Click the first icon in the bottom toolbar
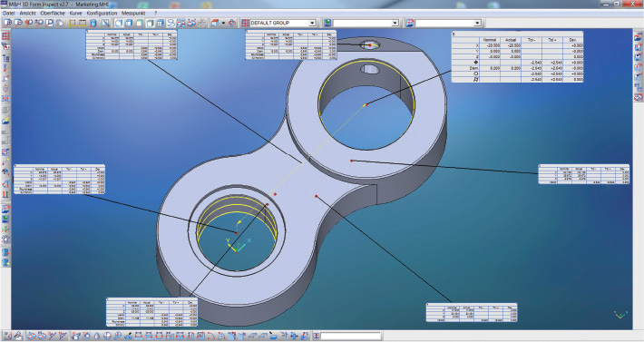Screen dimensions: 644x342 click(7, 336)
